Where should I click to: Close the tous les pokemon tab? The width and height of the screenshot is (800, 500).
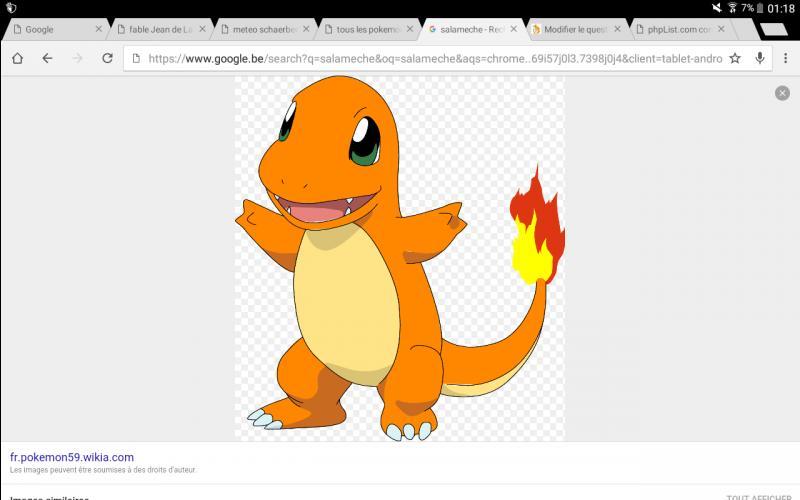pyautogui.click(x=410, y=29)
